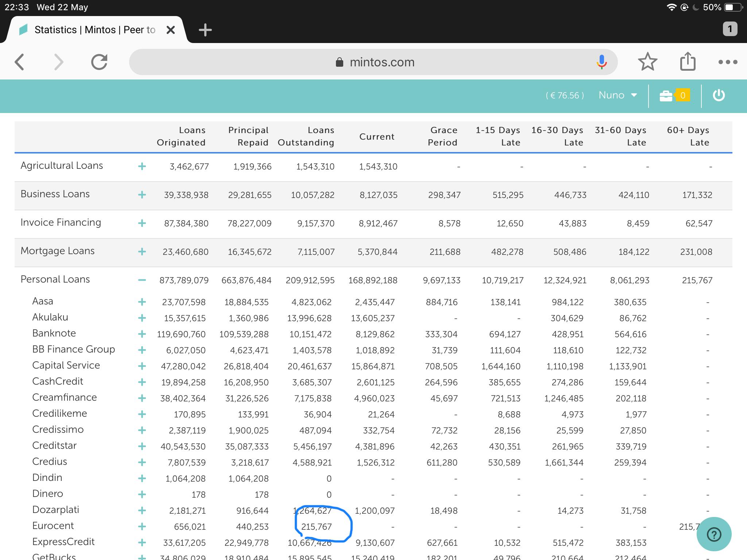Open the browser share sheet icon
Image resolution: width=747 pixels, height=560 pixels.
688,61
